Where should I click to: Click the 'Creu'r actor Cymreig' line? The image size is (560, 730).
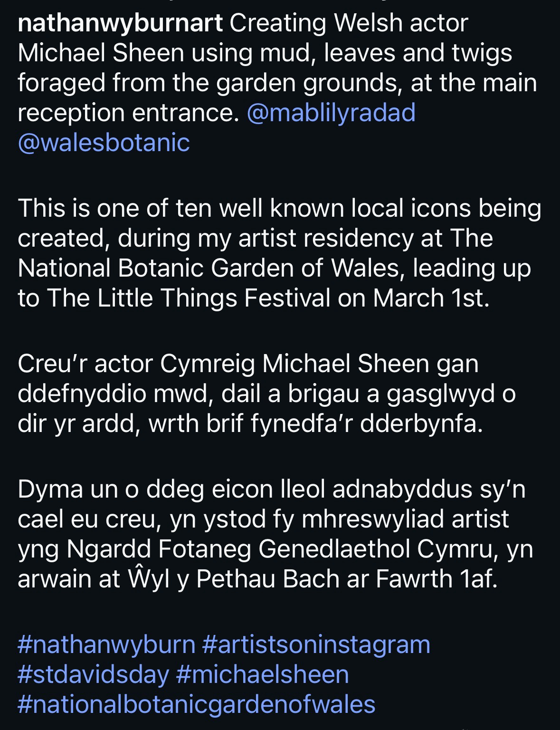click(x=248, y=364)
